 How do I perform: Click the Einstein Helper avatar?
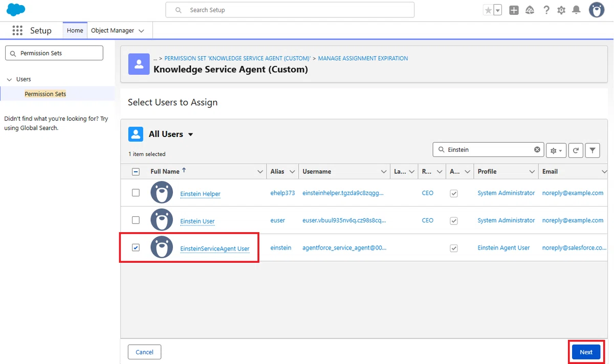pos(162,193)
